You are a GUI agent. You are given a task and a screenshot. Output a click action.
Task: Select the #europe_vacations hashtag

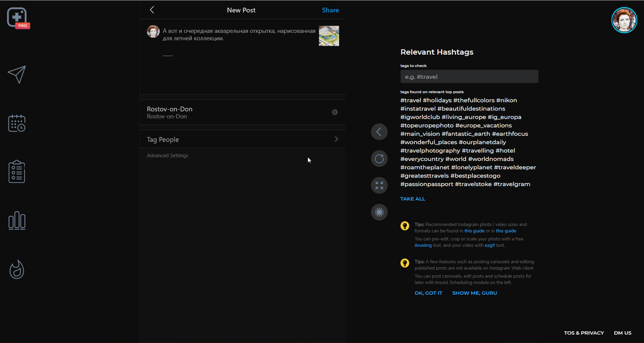tap(484, 125)
